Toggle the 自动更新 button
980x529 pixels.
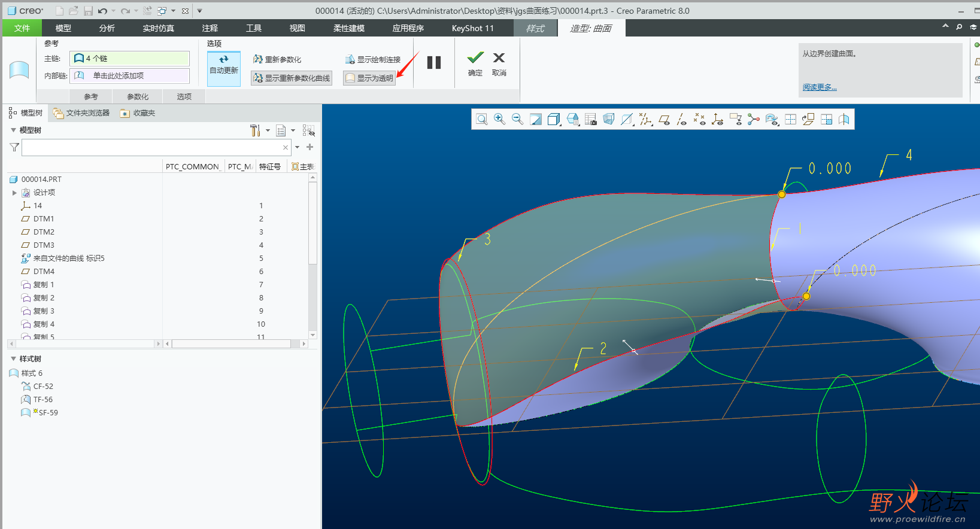[224, 68]
